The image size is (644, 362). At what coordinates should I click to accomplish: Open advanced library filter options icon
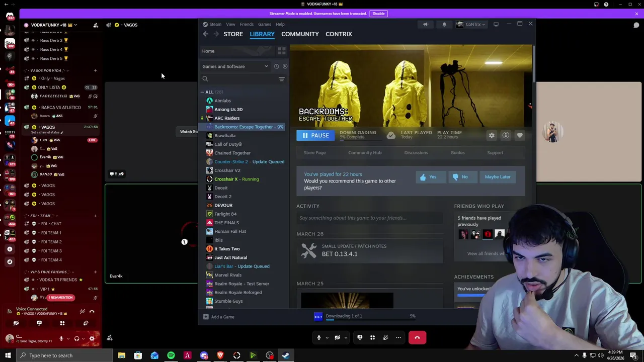(282, 79)
